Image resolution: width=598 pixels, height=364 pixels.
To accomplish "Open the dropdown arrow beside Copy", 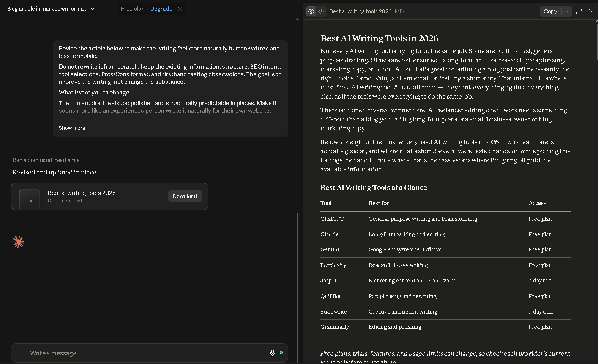I will 567,11.
